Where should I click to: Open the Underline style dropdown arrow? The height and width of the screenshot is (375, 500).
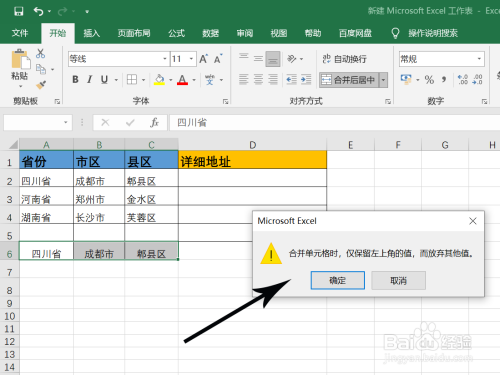[116, 80]
